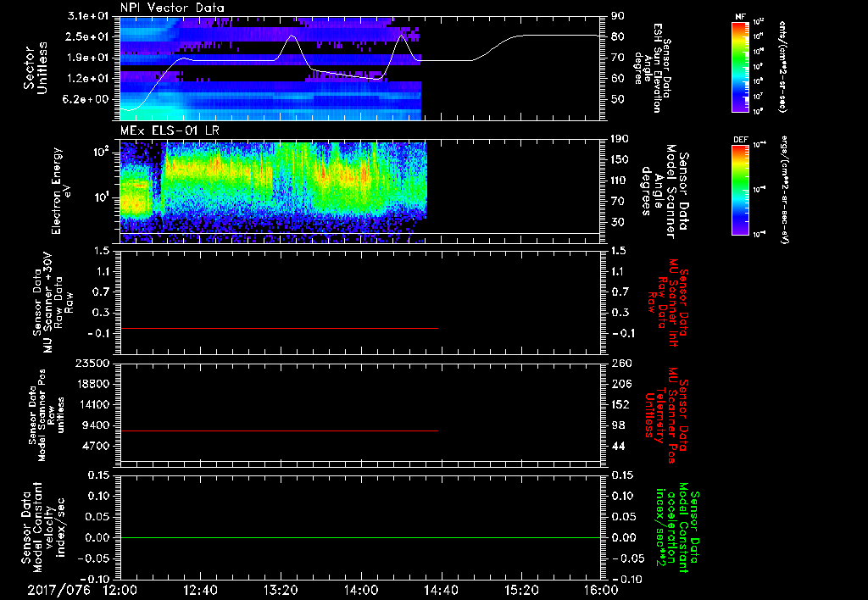Click the '190' scanner angle tick
This screenshot has width=868, height=600.
(x=620, y=139)
